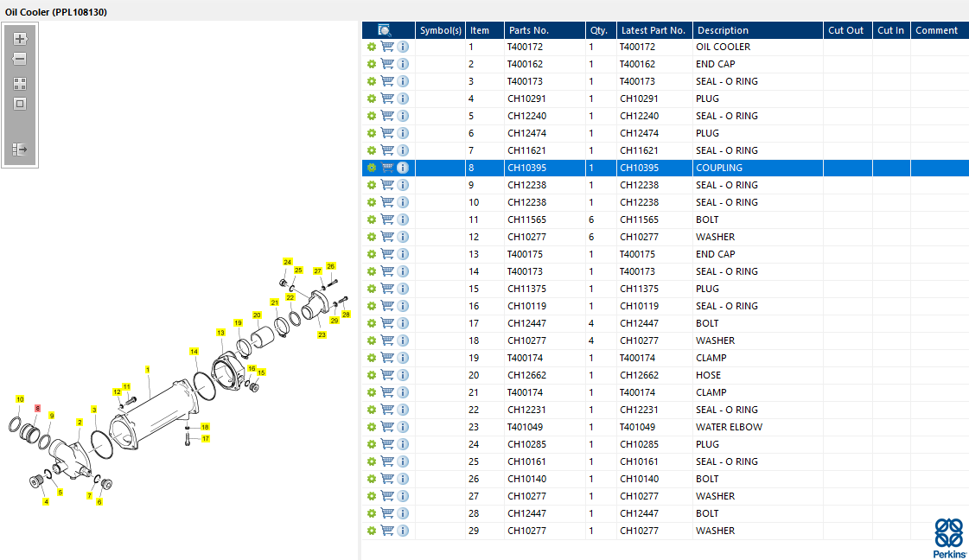This screenshot has height=560, width=969.
Task: Open info for item 17 BOLT CH12447
Action: tap(403, 323)
